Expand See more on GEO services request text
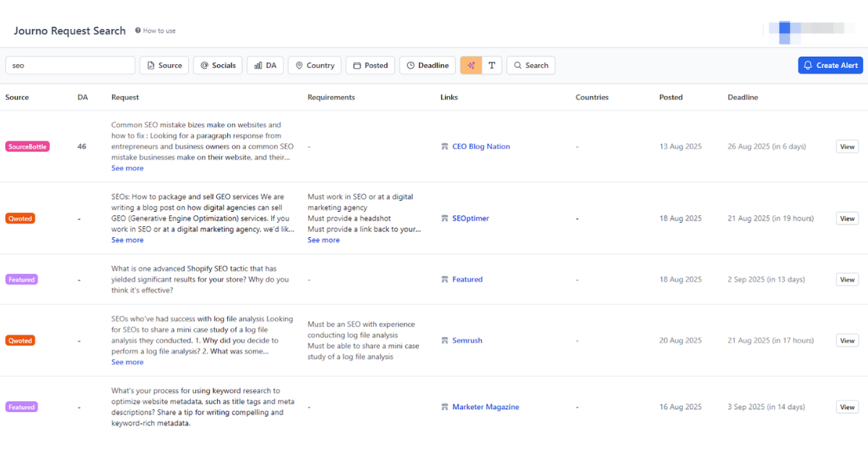The width and height of the screenshot is (868, 454). click(x=127, y=240)
